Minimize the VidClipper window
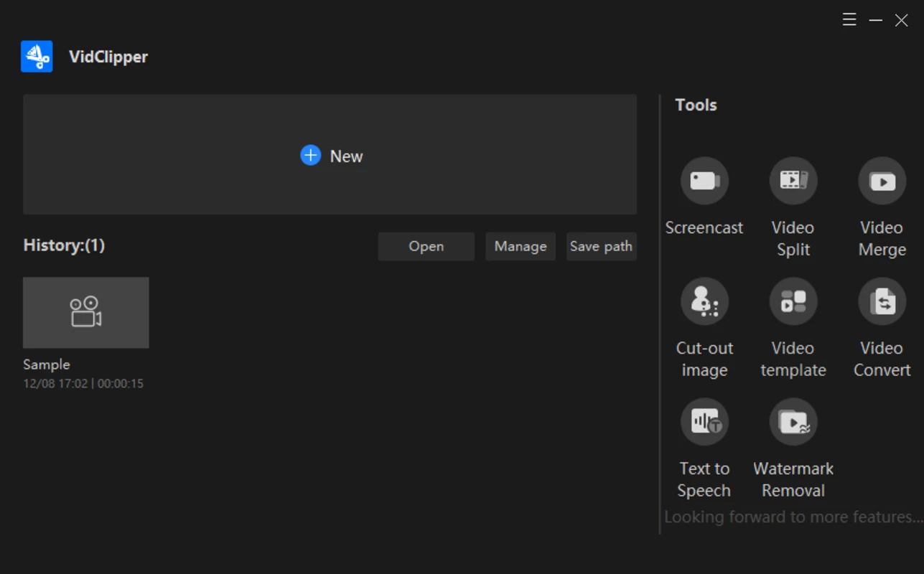This screenshot has height=574, width=924. pyautogui.click(x=875, y=20)
